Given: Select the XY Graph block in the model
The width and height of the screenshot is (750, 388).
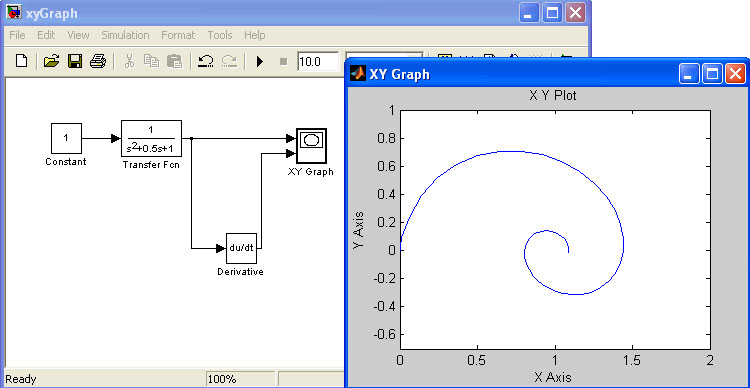Looking at the screenshot, I should click(311, 145).
